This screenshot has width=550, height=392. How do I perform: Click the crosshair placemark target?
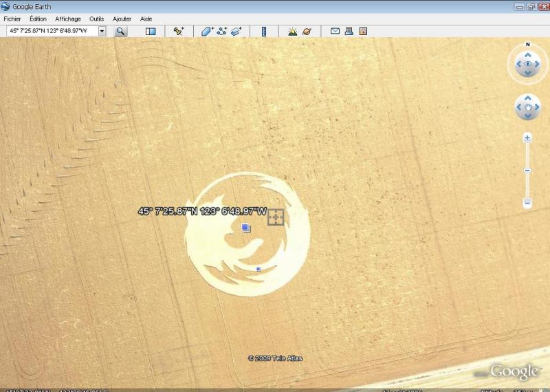pos(276,217)
